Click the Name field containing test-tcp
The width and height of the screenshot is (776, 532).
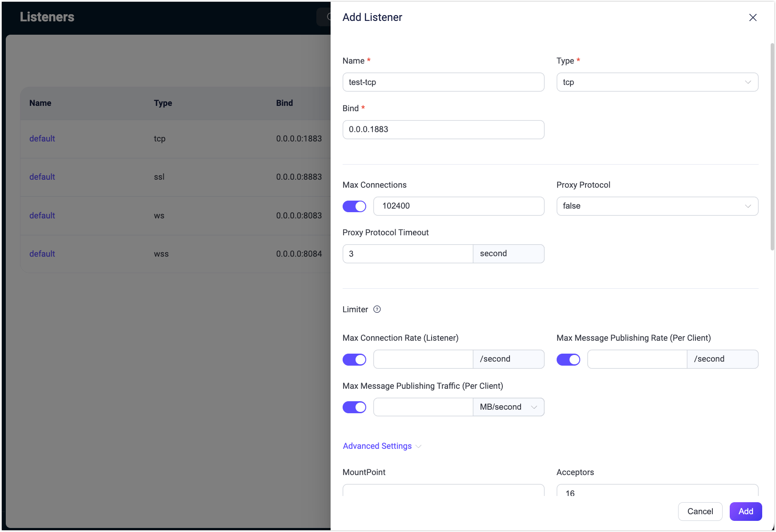pyautogui.click(x=443, y=82)
